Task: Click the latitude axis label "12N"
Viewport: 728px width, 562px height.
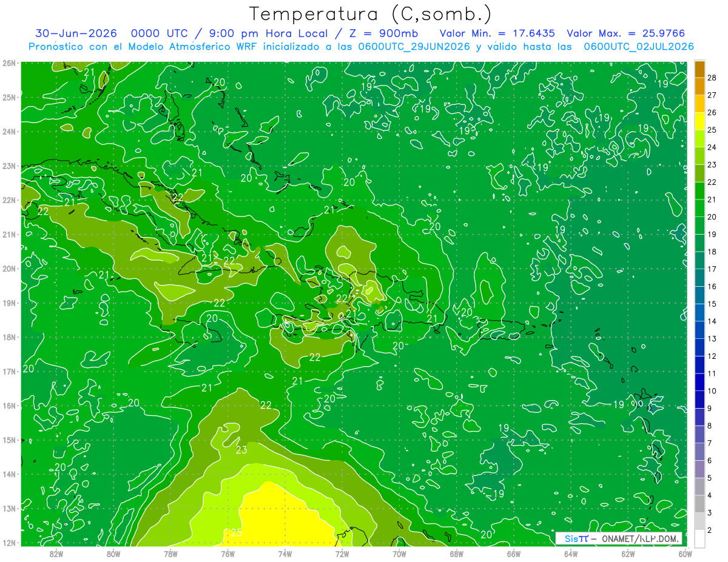Action: pyautogui.click(x=9, y=543)
